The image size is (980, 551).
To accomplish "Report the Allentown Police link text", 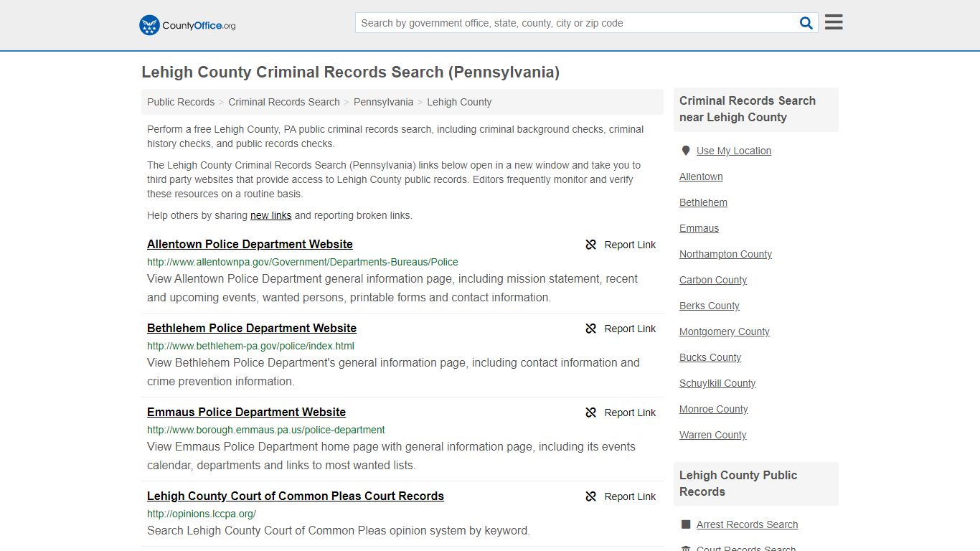I will 630,245.
